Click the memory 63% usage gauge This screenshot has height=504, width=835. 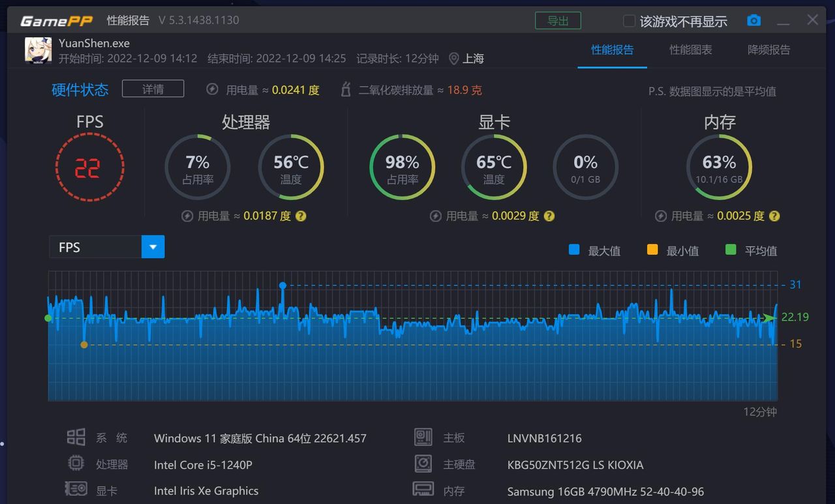(x=720, y=167)
